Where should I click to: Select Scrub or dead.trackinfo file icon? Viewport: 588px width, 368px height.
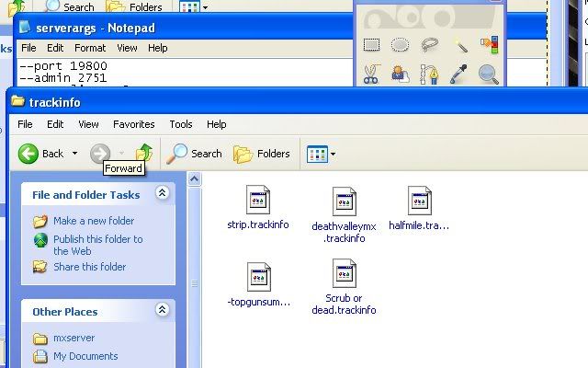tap(345, 273)
